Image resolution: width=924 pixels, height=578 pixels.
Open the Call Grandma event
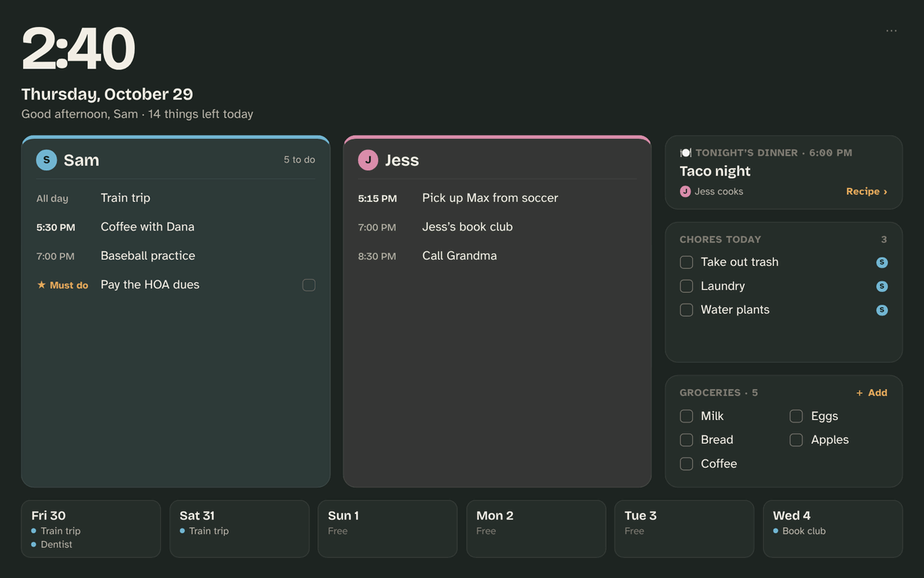[497, 256]
